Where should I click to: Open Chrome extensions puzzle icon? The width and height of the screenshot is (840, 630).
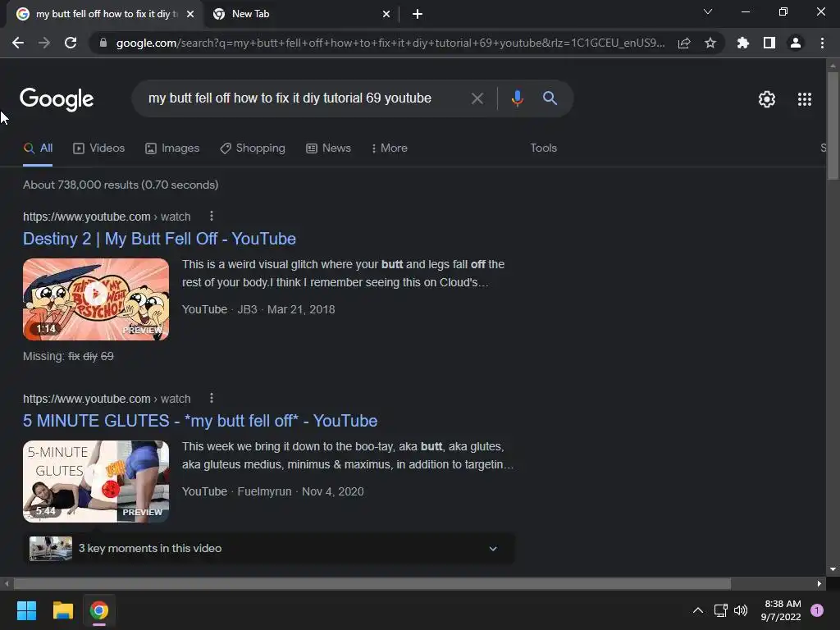743,43
